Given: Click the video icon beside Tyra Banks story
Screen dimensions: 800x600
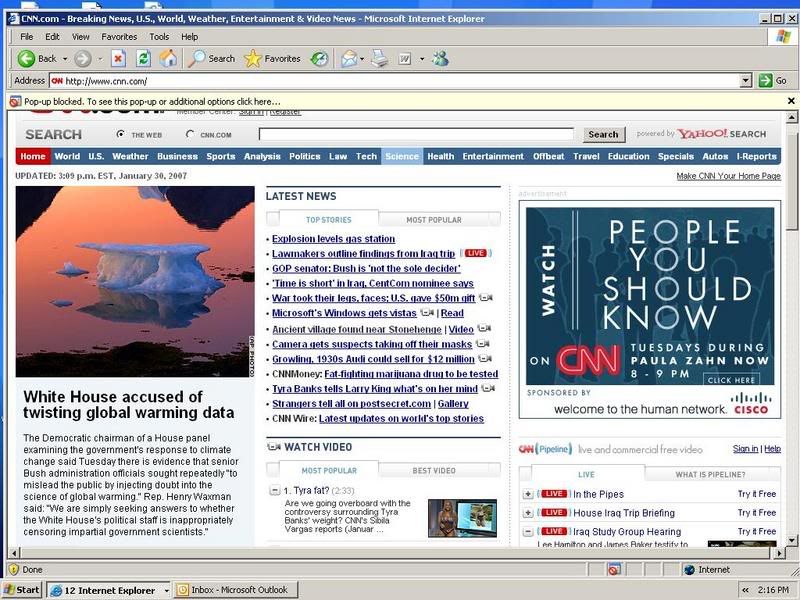Looking at the screenshot, I should coord(488,388).
